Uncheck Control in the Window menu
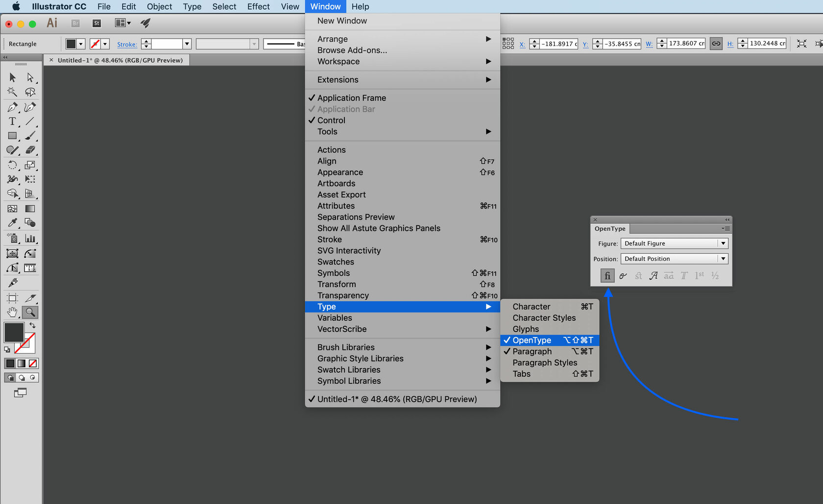The image size is (823, 504). (331, 120)
